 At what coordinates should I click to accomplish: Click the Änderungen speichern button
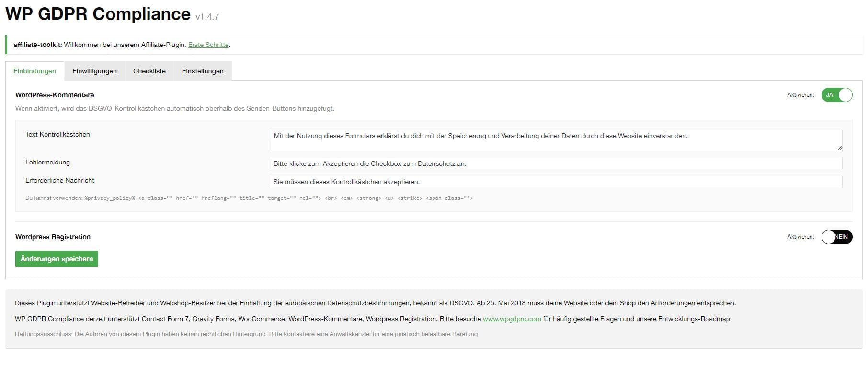tap(57, 259)
